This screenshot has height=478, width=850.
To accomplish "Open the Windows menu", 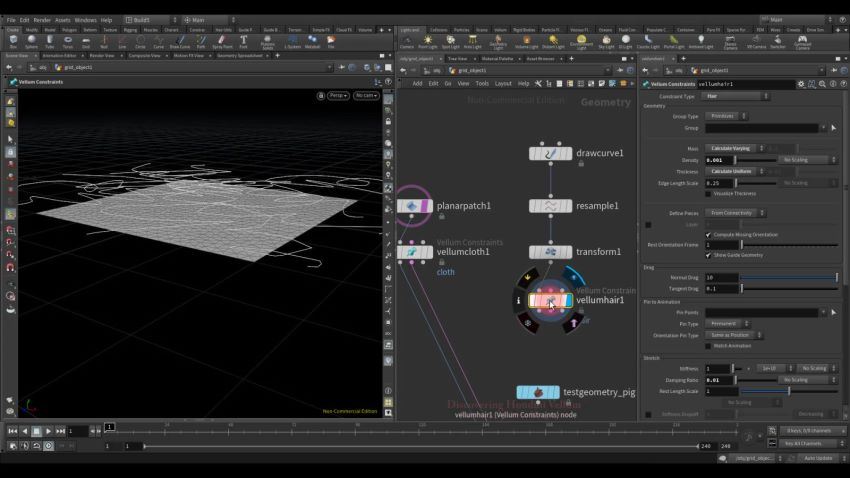I will pyautogui.click(x=85, y=20).
